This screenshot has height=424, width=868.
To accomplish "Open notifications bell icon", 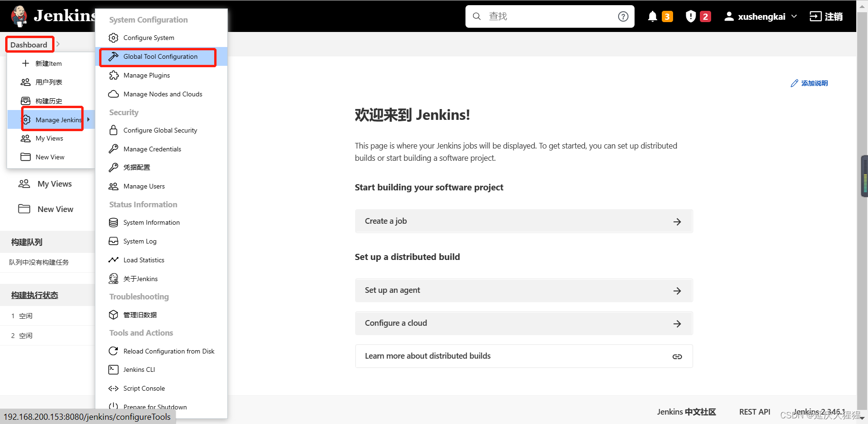I will pyautogui.click(x=652, y=16).
